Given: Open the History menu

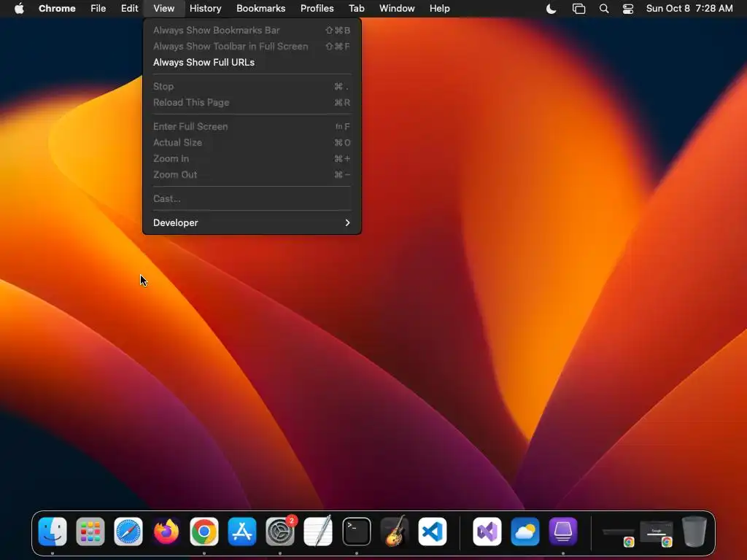Looking at the screenshot, I should (205, 8).
